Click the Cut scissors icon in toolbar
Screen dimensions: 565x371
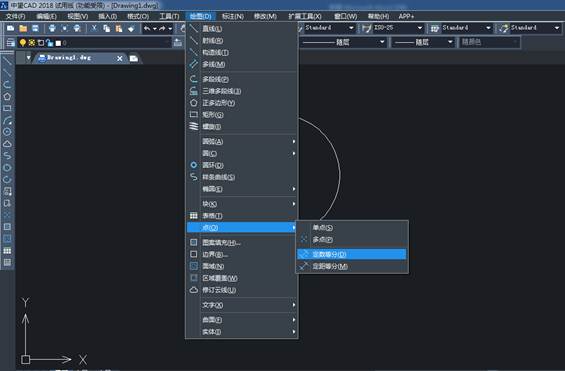pyautogui.click(x=94, y=28)
